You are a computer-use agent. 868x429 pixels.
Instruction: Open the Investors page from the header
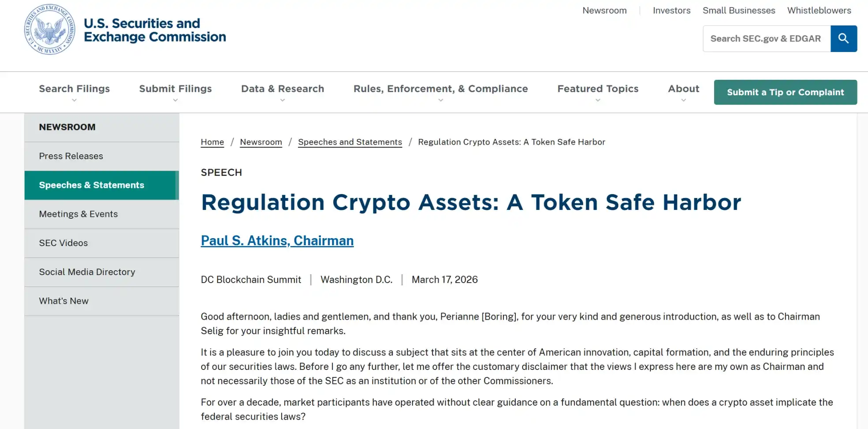671,10
